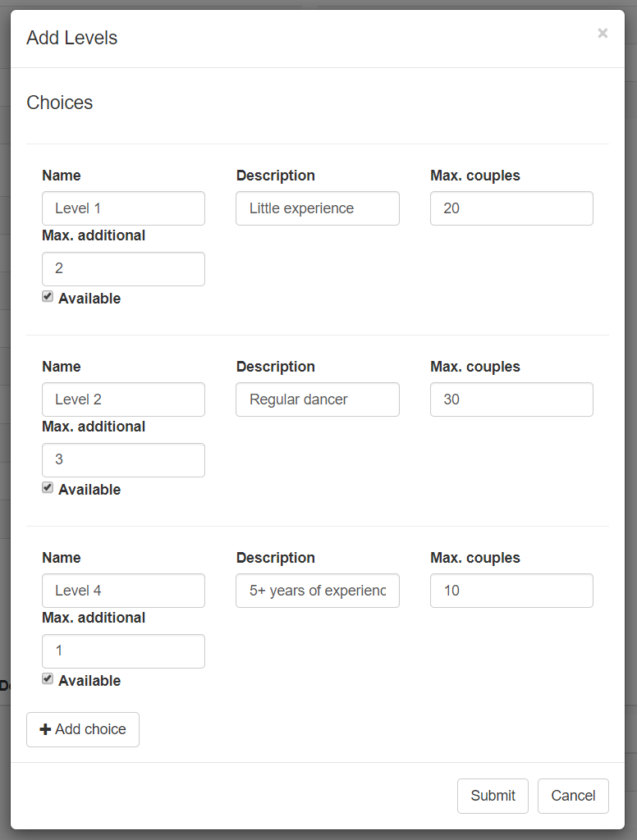Click the Available label under Level 1
This screenshot has width=637, height=840.
click(x=89, y=299)
